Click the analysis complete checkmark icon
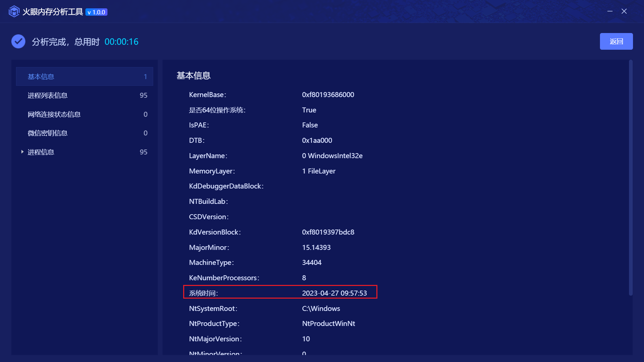 (x=18, y=42)
